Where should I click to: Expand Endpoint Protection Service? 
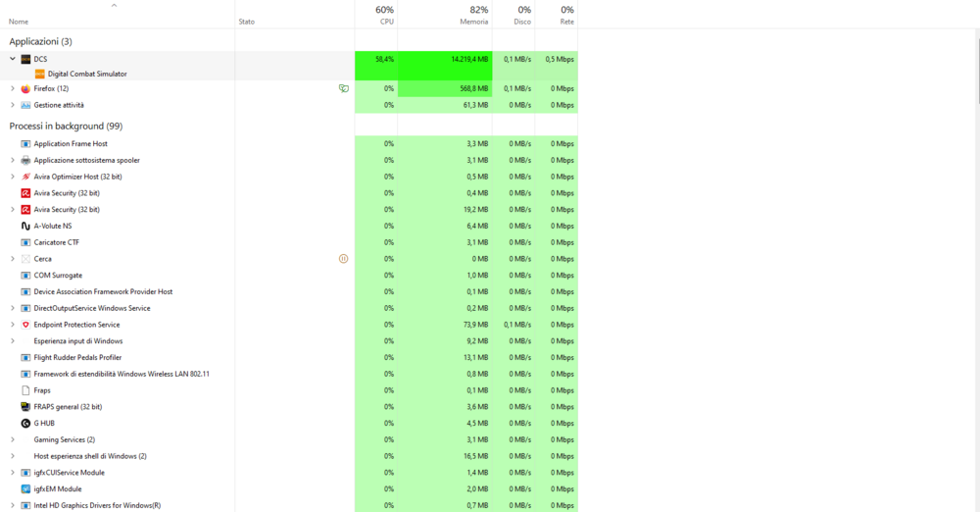coord(13,325)
